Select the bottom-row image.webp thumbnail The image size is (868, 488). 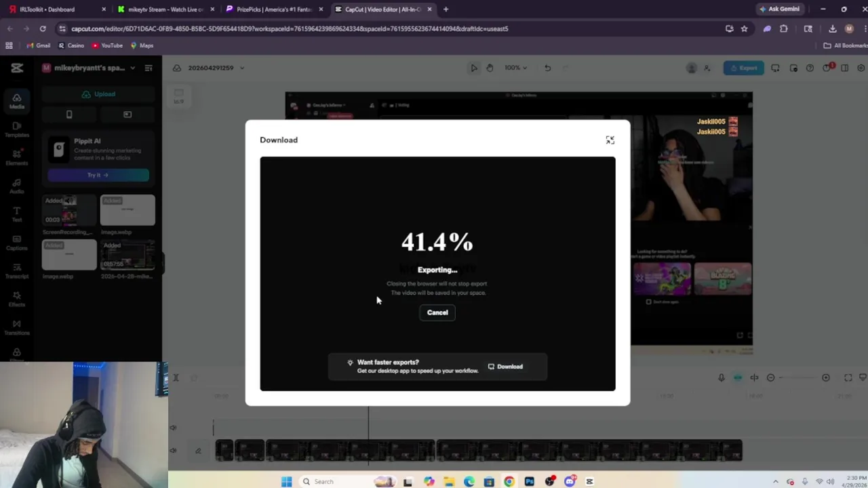[x=69, y=255]
